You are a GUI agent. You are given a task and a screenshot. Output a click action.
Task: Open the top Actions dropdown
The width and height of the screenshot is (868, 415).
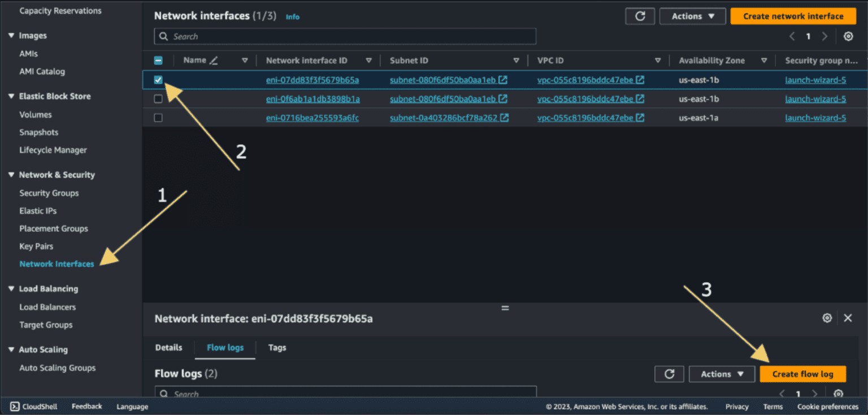coord(692,16)
